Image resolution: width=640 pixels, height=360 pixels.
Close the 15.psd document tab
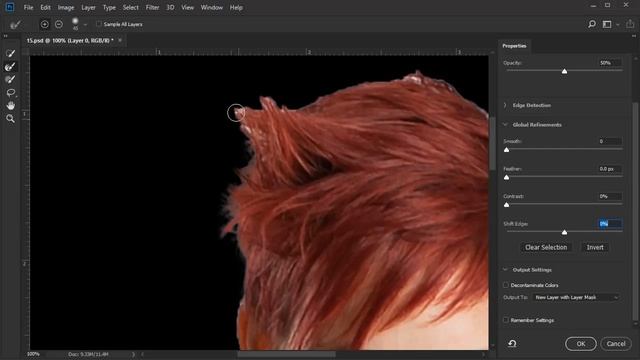[120, 40]
